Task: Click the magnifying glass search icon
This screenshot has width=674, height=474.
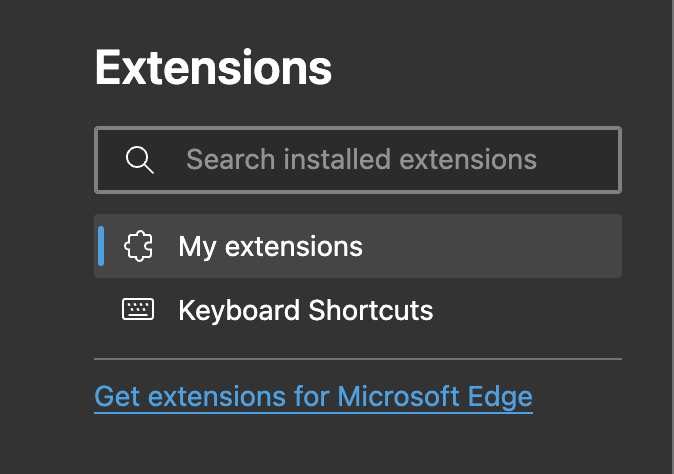Action: (139, 159)
